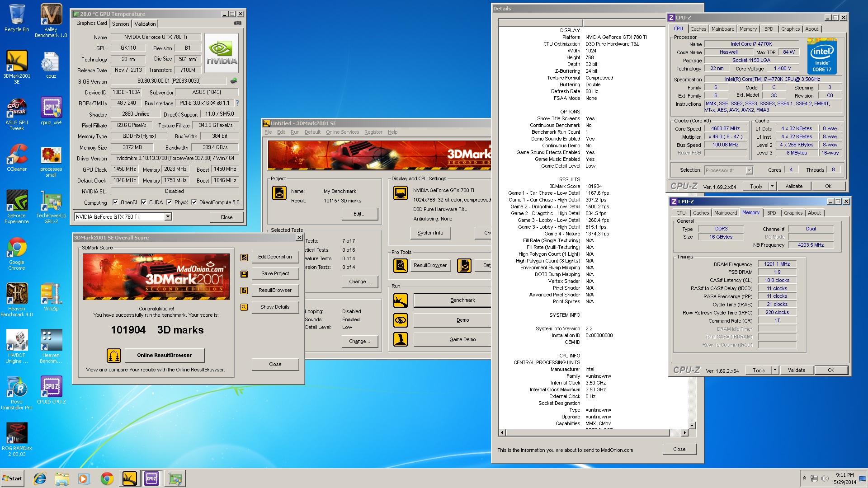Click Save Project disk icon
Viewport: 868px width, 488px height.
[244, 274]
